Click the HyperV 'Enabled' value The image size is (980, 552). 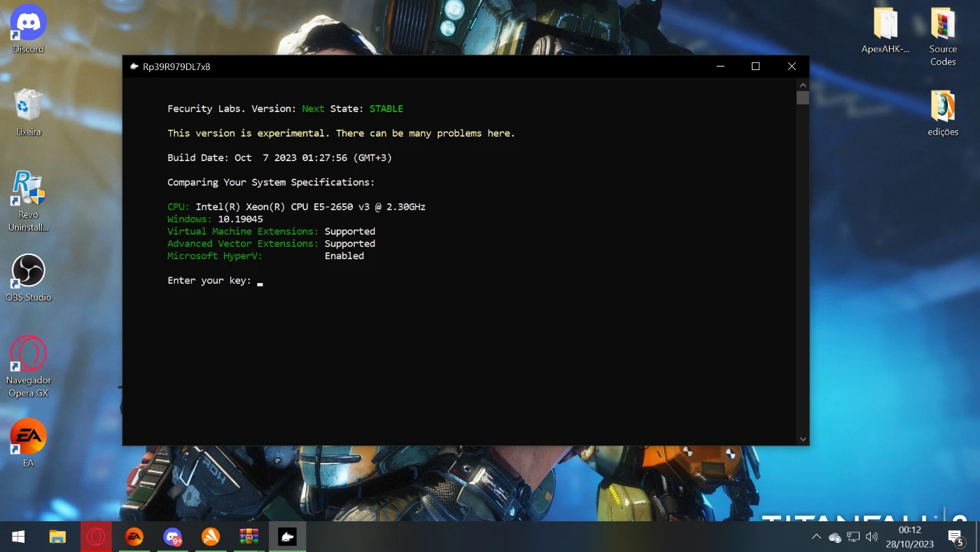(344, 256)
